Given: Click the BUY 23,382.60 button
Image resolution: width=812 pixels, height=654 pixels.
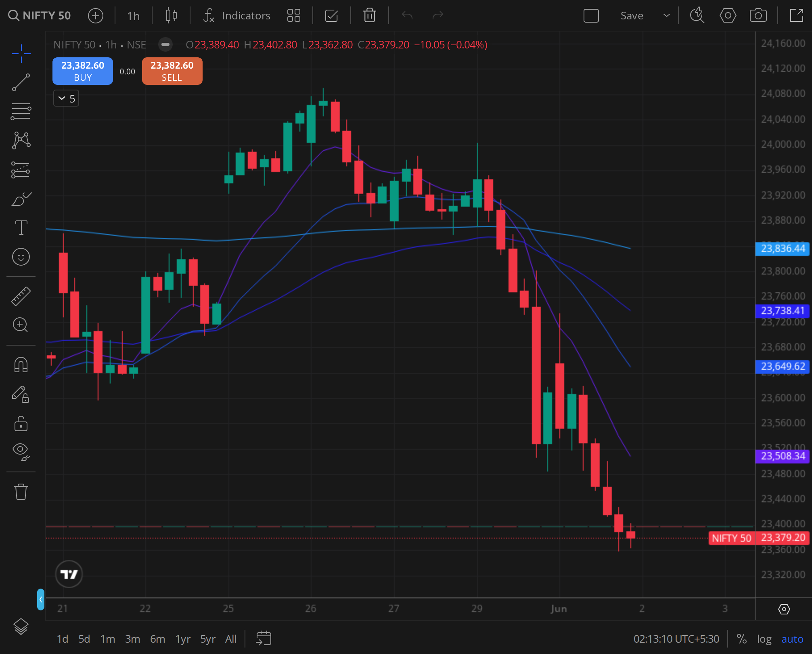Looking at the screenshot, I should click(83, 71).
